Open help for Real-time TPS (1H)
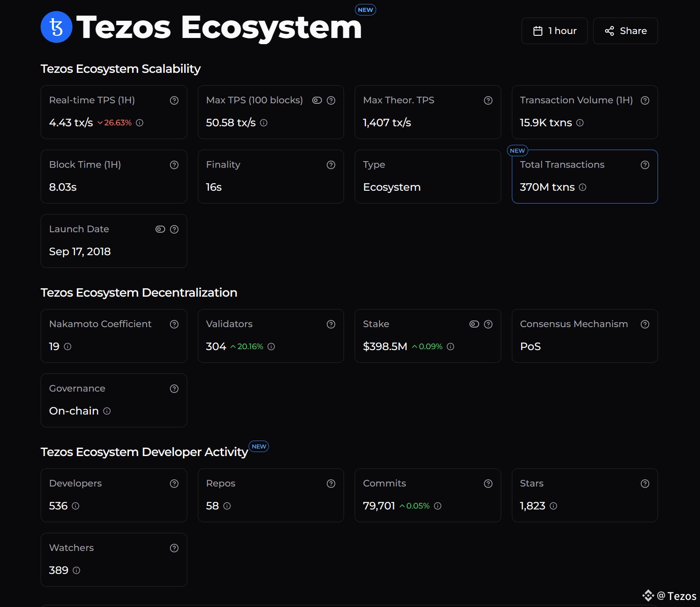The width and height of the screenshot is (700, 607). (x=174, y=101)
